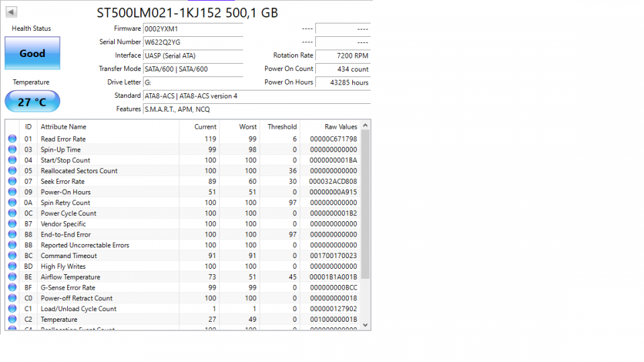This screenshot has width=644, height=362.
Task: Click the Threshold column header
Action: (282, 127)
